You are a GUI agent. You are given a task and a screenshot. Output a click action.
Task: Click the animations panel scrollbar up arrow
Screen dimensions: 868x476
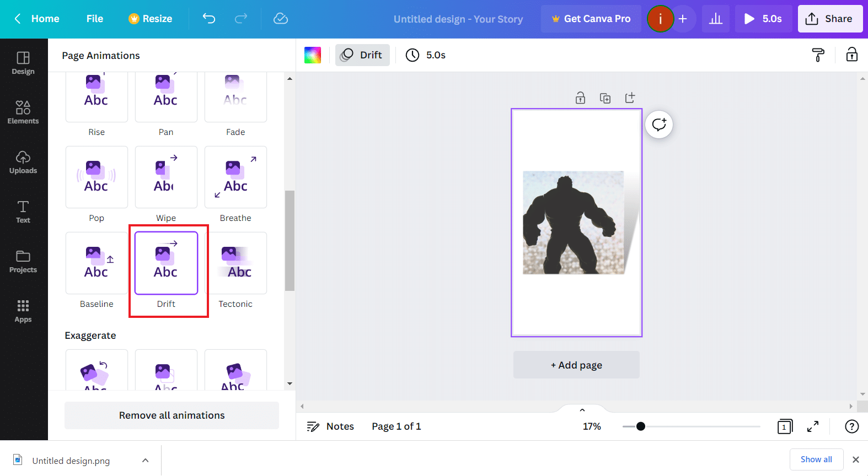tap(290, 79)
